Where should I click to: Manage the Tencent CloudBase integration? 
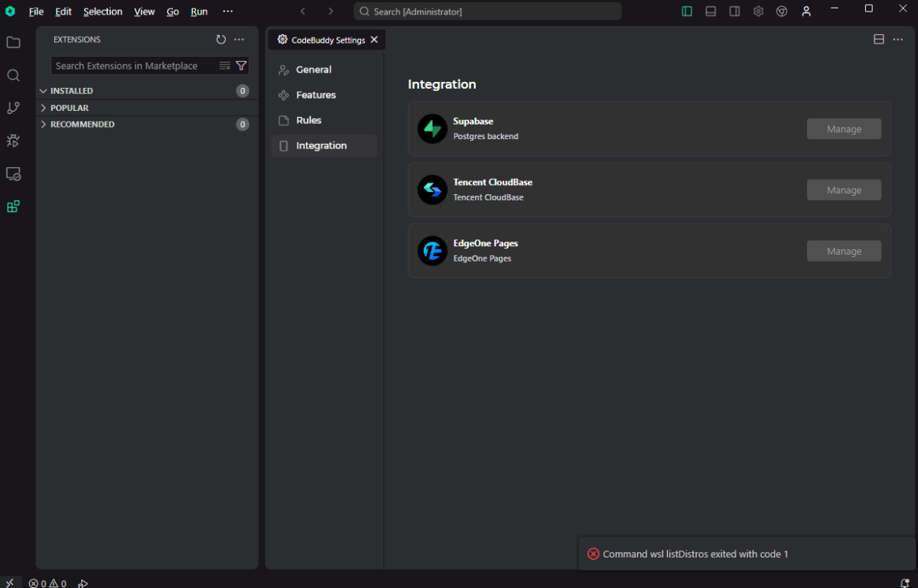pyautogui.click(x=844, y=190)
